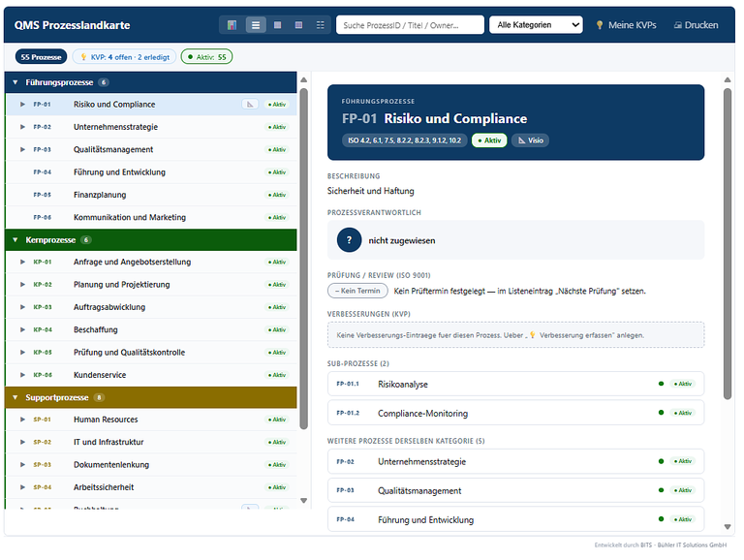Click the search field Suche ProzessID

click(410, 25)
